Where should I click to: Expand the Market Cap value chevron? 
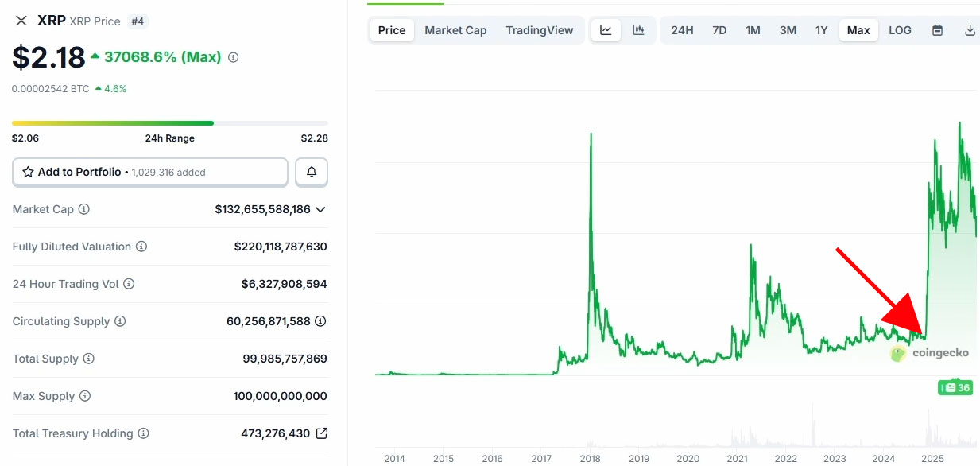(320, 209)
